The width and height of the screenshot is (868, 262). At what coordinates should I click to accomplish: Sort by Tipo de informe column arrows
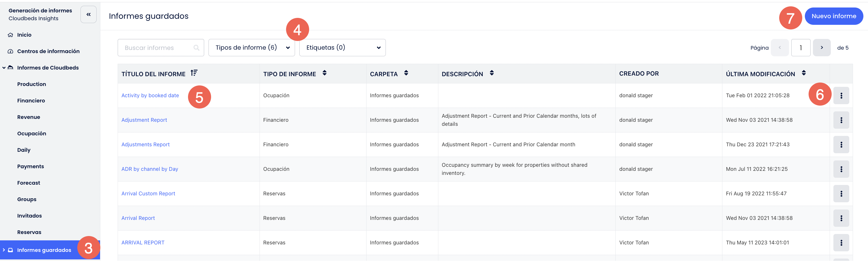click(x=324, y=73)
